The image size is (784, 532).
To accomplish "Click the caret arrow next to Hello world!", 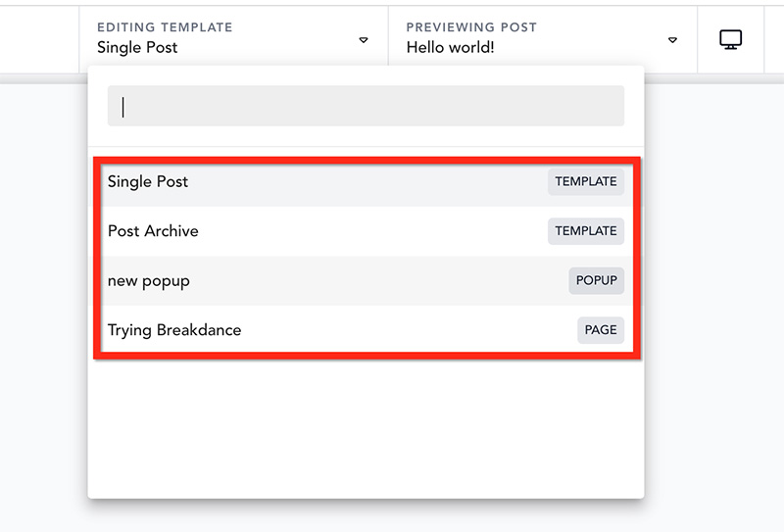I will [x=672, y=40].
